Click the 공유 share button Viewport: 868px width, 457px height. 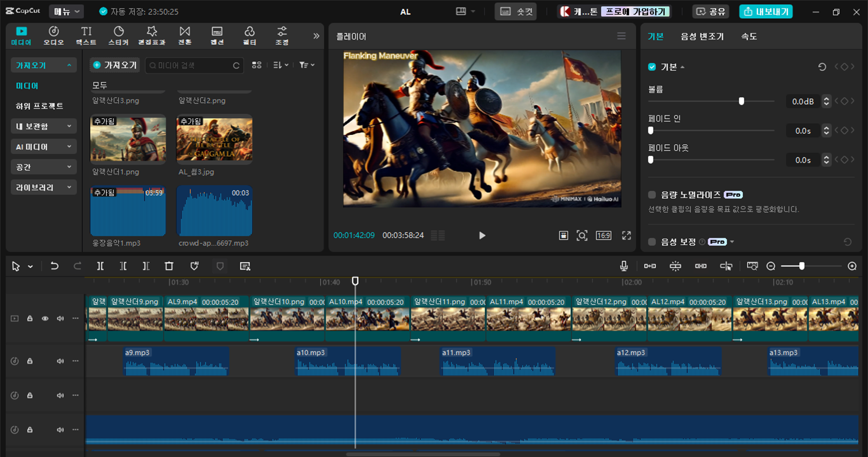click(710, 11)
